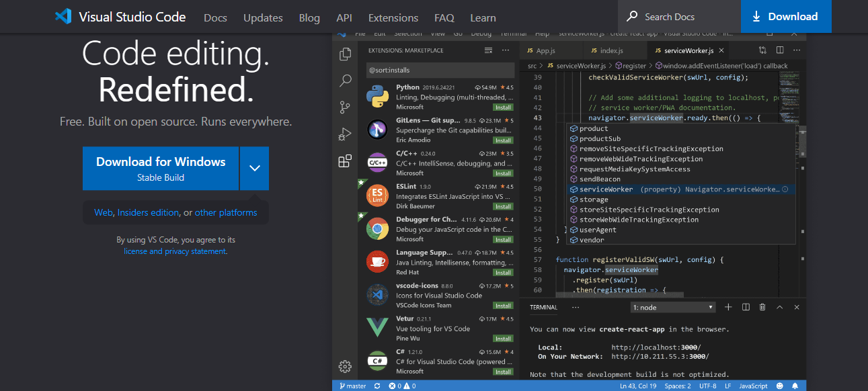Select the Source Control icon

click(x=345, y=107)
